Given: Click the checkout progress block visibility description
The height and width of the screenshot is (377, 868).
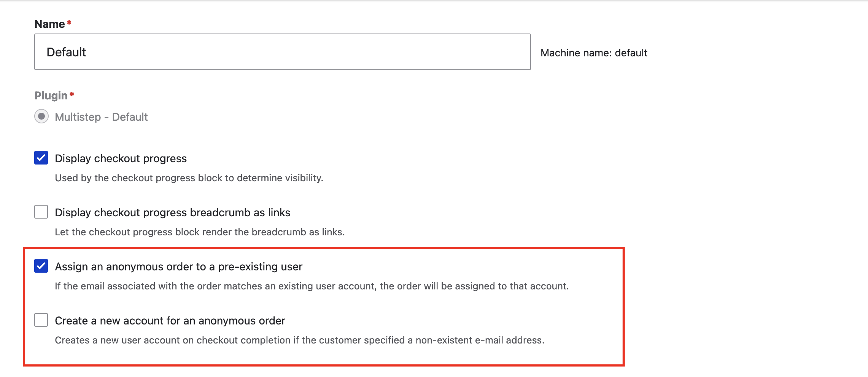Looking at the screenshot, I should tap(189, 177).
